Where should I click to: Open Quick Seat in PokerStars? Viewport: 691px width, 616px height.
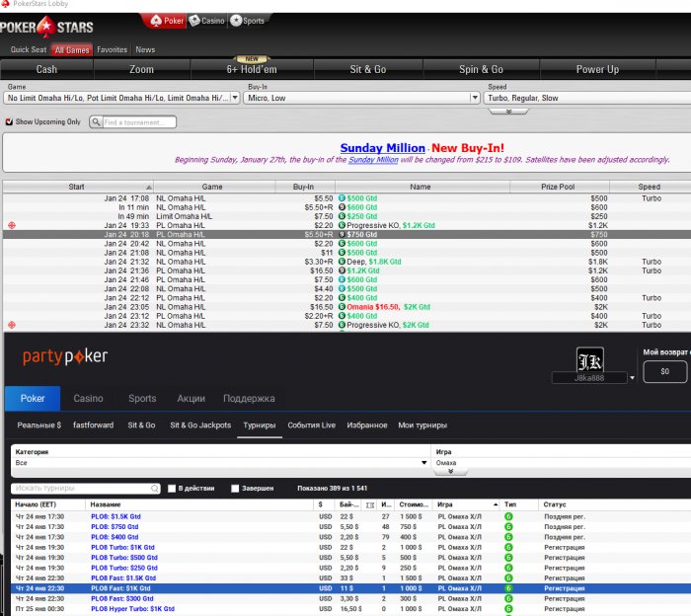pos(29,49)
